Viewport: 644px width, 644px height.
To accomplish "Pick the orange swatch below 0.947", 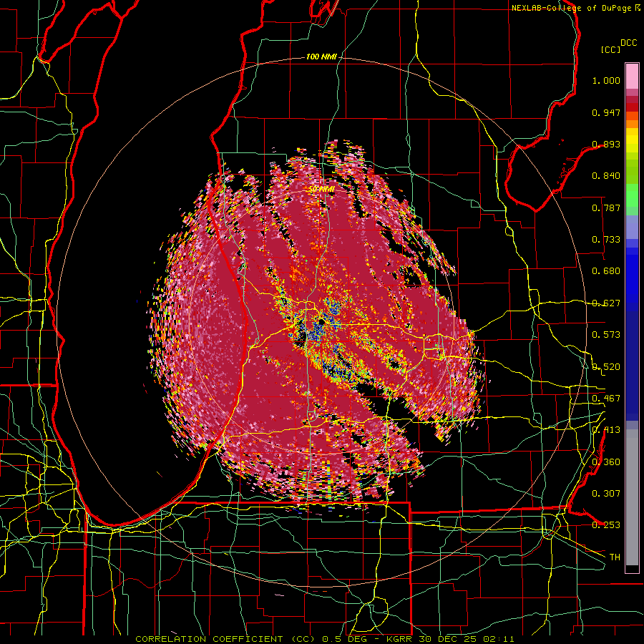I will (632, 124).
